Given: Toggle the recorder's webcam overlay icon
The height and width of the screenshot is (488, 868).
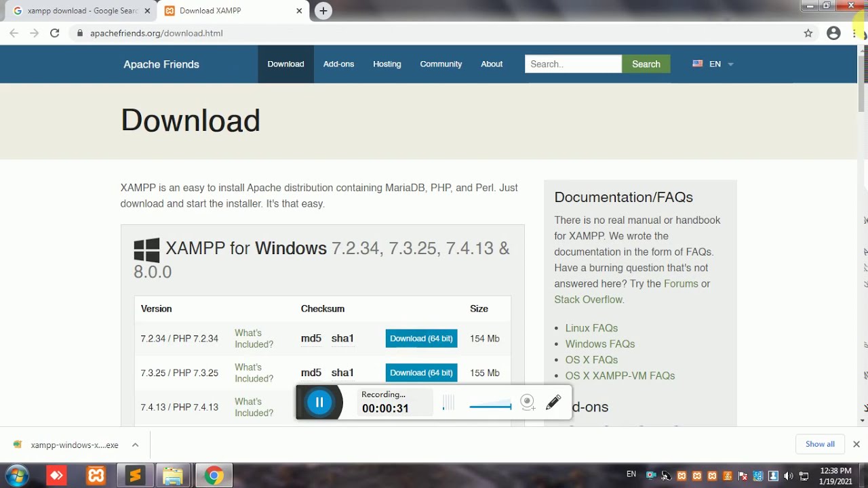Looking at the screenshot, I should click(x=528, y=403).
